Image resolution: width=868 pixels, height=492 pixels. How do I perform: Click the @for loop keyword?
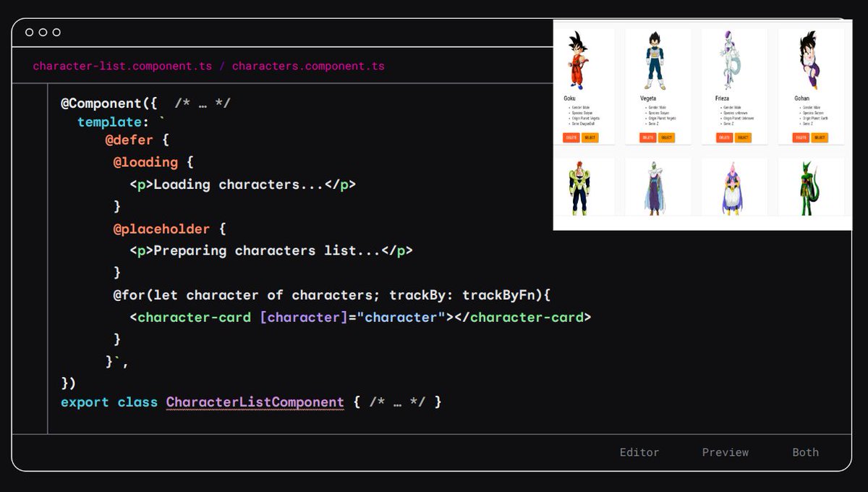coord(128,295)
